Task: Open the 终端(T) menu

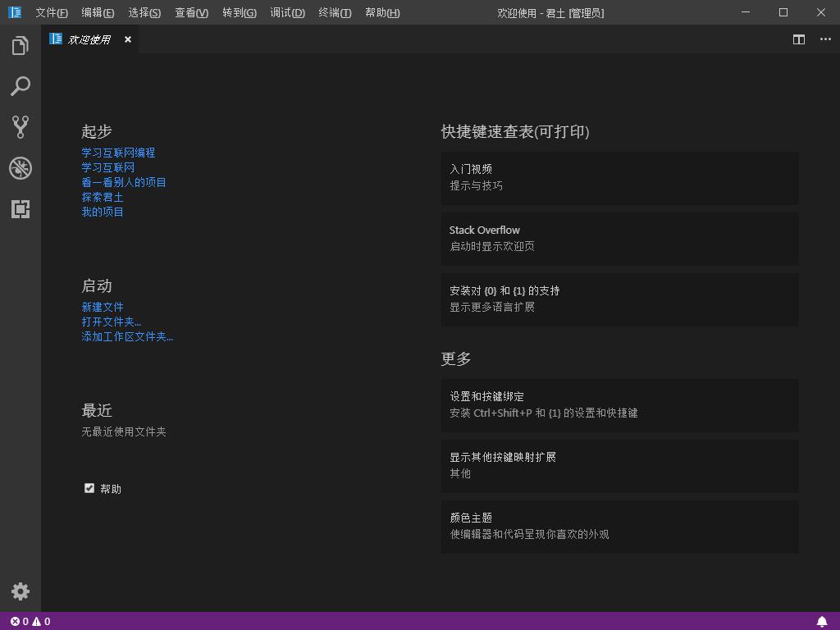Action: coord(334,12)
